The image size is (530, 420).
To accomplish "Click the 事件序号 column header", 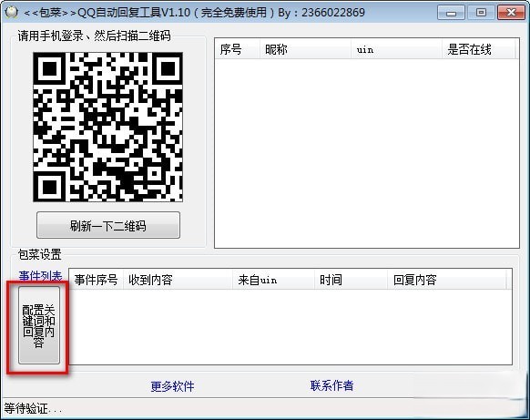I will (97, 280).
